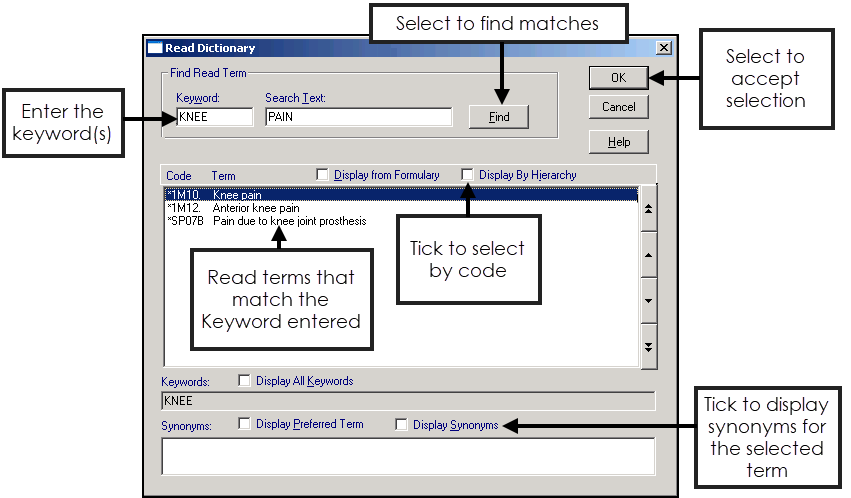Click the Read Dictionary title bar icon

point(155,48)
